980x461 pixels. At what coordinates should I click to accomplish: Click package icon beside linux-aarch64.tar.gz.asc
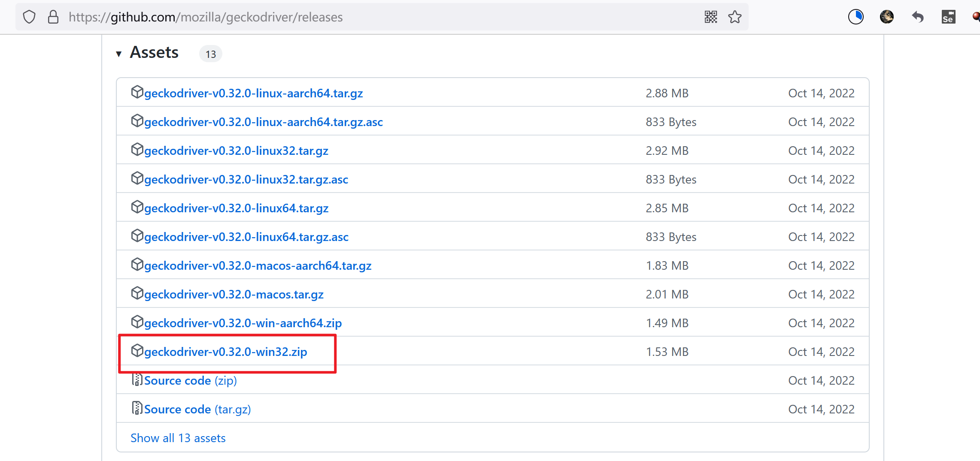click(x=137, y=121)
